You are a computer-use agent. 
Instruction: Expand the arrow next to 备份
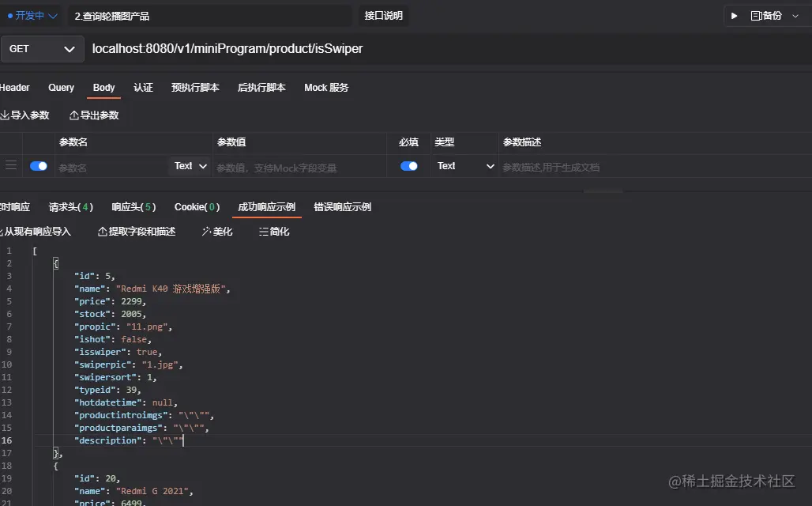point(795,16)
